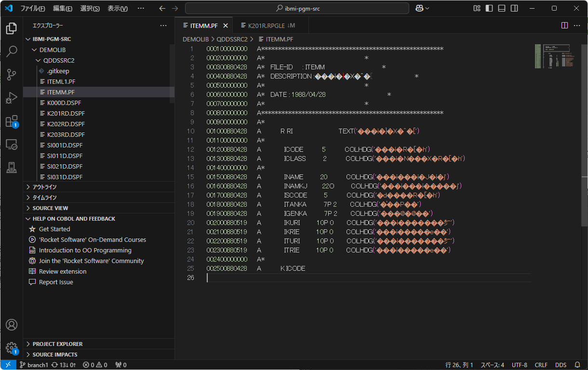Click the remote window indicator in status bar

click(x=8, y=365)
